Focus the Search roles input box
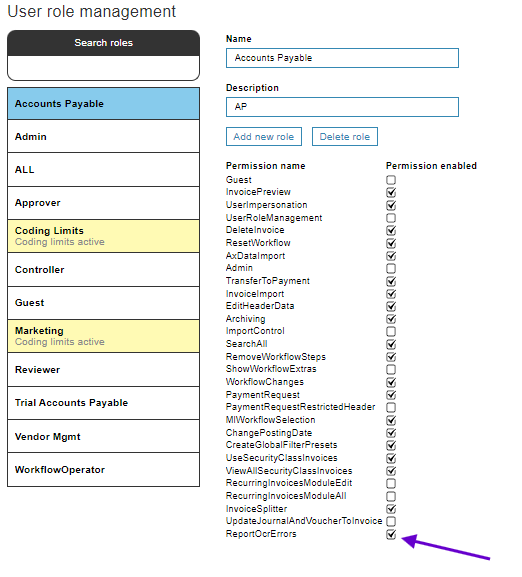Viewport: 522px width, 577px height. pos(103,68)
